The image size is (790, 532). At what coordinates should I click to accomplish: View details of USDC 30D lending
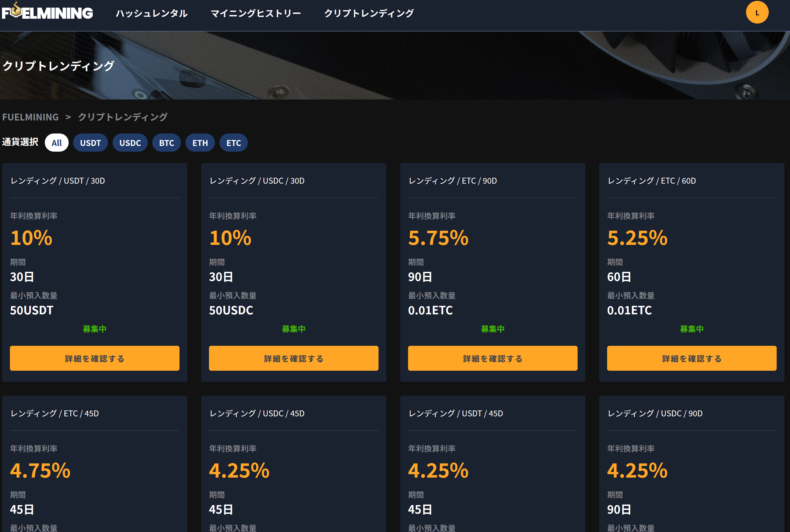293,358
